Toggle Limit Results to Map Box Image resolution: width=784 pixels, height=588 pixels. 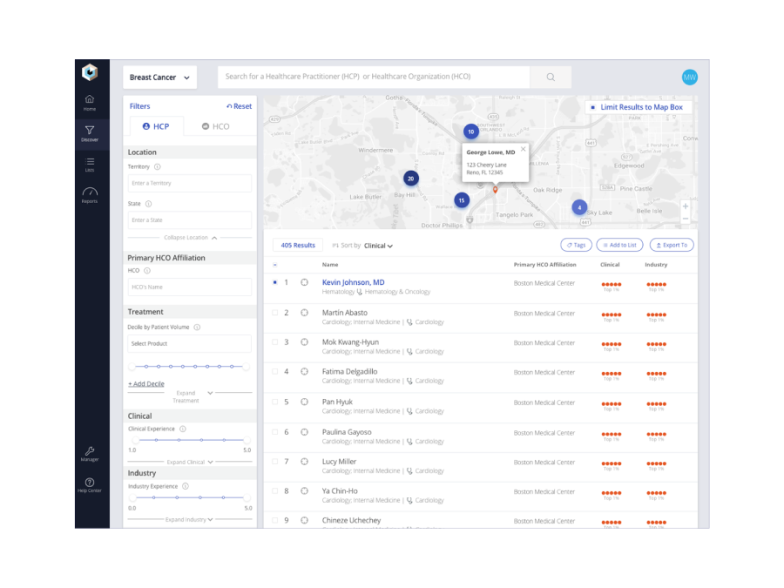[592, 107]
